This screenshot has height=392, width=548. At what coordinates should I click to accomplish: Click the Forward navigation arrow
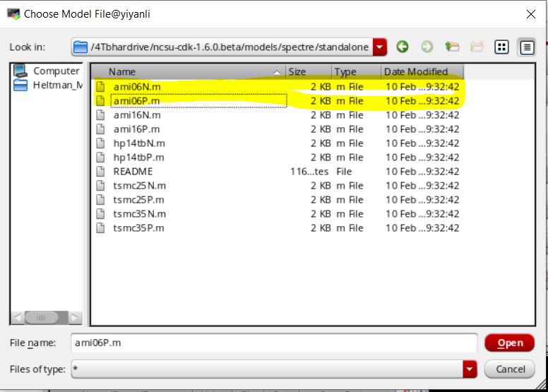pyautogui.click(x=427, y=47)
